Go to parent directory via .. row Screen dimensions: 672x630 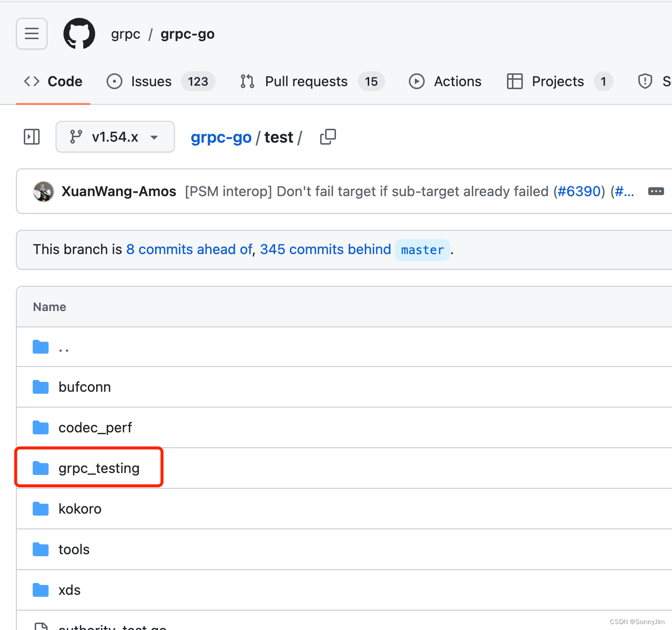[344, 347]
